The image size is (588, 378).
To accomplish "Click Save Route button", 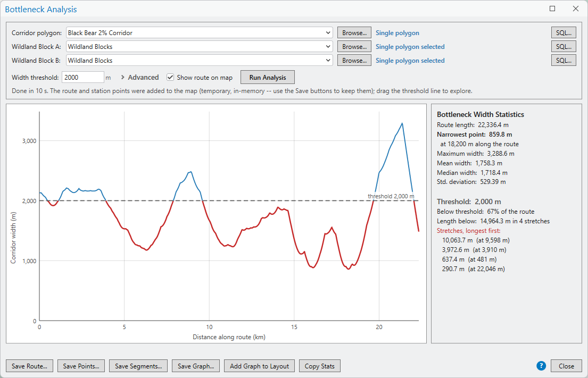I will [x=29, y=366].
